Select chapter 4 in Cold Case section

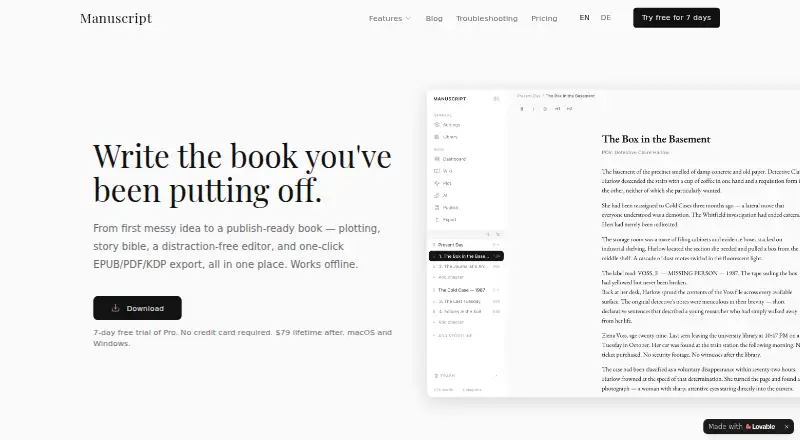(x=466, y=311)
